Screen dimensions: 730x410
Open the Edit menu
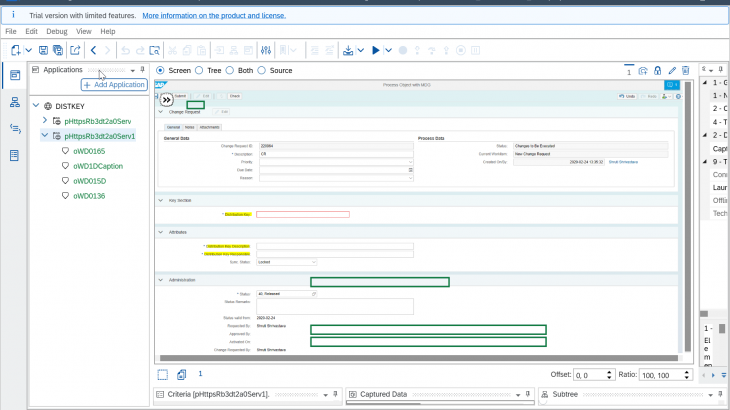[31, 31]
